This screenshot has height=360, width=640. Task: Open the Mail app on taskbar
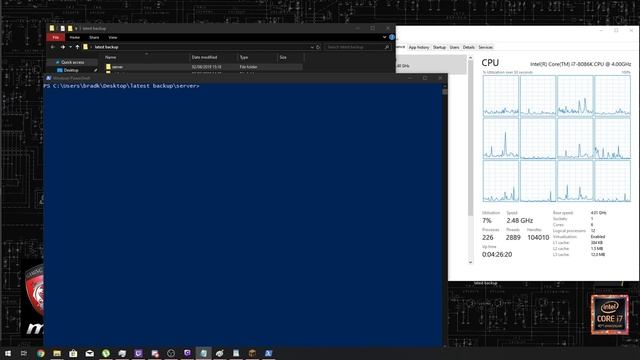[89, 353]
